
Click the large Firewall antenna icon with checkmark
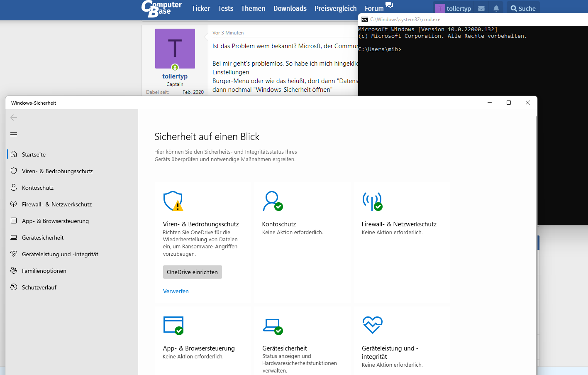pyautogui.click(x=372, y=201)
